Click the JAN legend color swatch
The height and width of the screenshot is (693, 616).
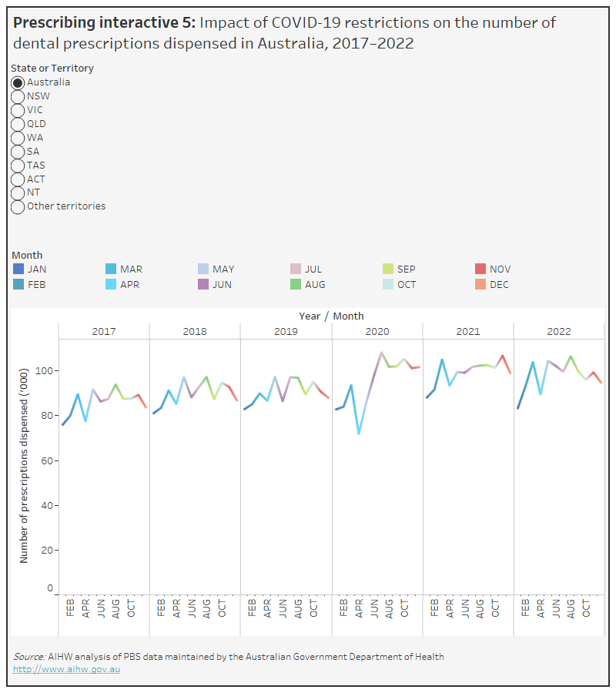coord(18,269)
